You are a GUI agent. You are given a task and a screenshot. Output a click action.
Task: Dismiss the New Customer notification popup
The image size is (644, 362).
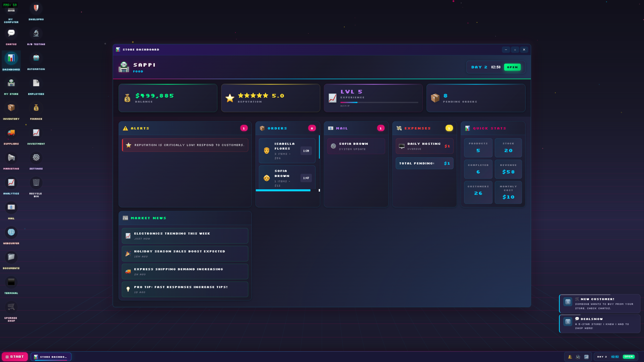pyautogui.click(x=599, y=303)
